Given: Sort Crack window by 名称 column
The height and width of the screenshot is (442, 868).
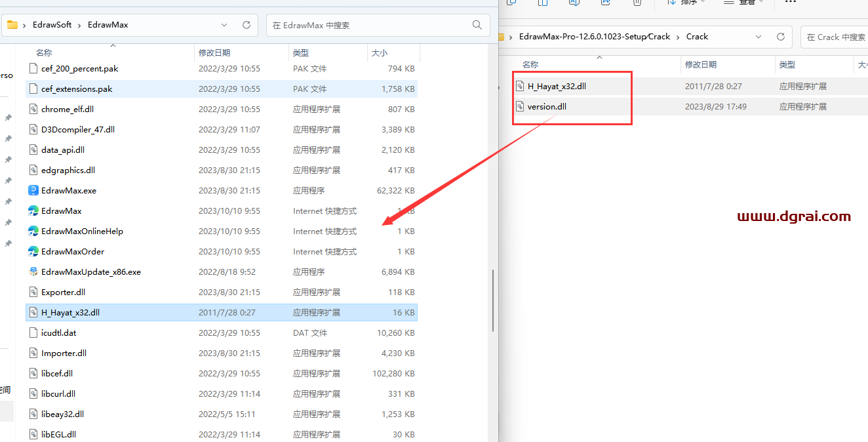Looking at the screenshot, I should click(530, 64).
